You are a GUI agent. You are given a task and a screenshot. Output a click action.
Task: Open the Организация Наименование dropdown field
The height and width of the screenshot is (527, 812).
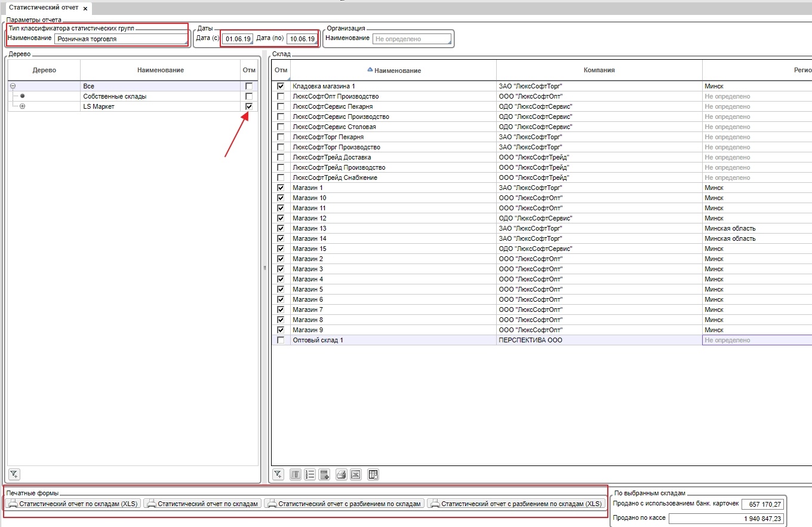411,39
